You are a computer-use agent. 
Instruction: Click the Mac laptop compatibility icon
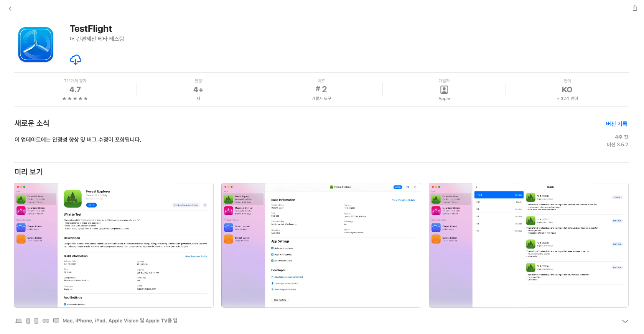coord(18,321)
